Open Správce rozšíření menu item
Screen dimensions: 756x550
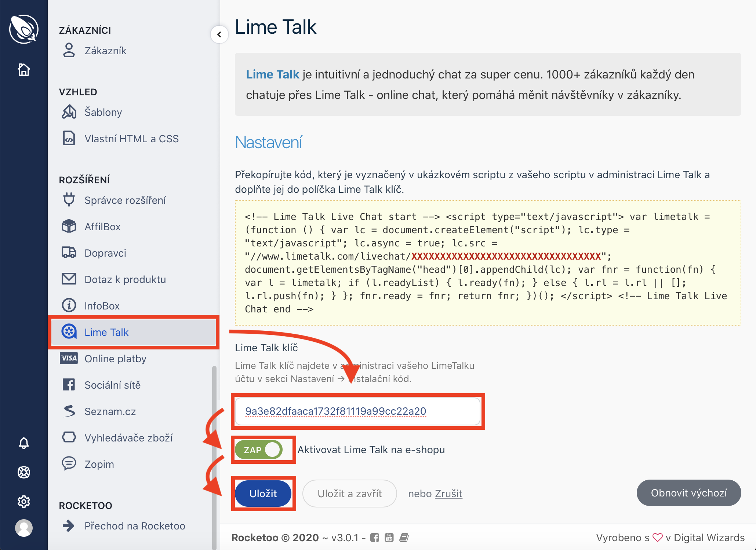tap(125, 200)
